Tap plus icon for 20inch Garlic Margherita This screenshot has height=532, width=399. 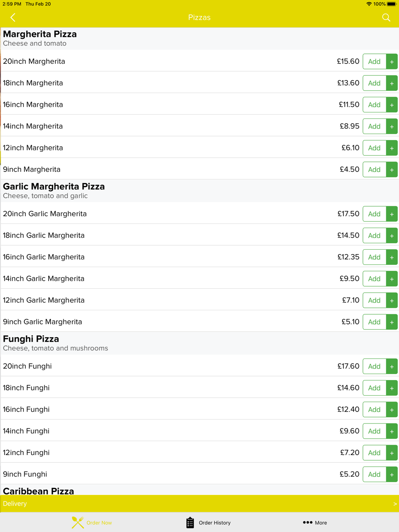(392, 214)
